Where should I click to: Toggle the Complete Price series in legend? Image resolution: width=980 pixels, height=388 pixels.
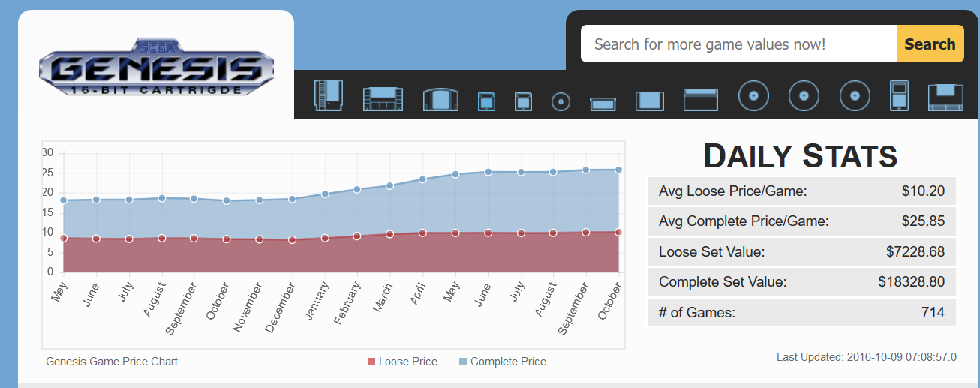pos(508,362)
